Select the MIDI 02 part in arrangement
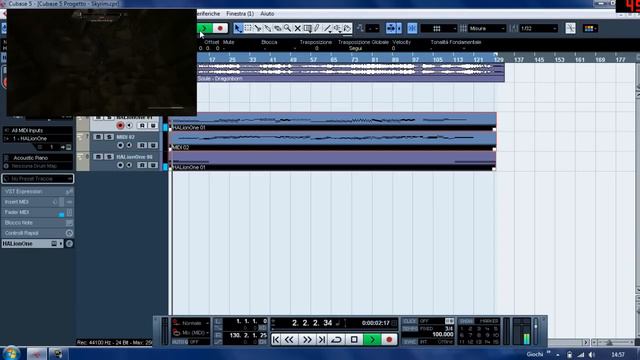 333,141
